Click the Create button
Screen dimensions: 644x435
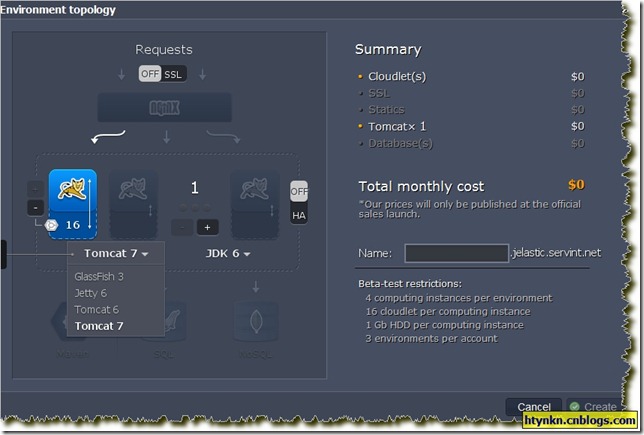[x=593, y=407]
